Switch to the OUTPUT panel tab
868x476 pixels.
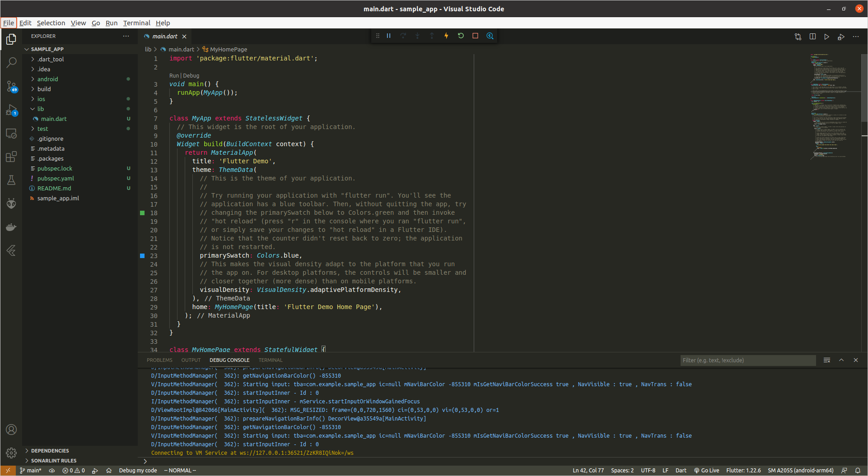click(x=191, y=360)
